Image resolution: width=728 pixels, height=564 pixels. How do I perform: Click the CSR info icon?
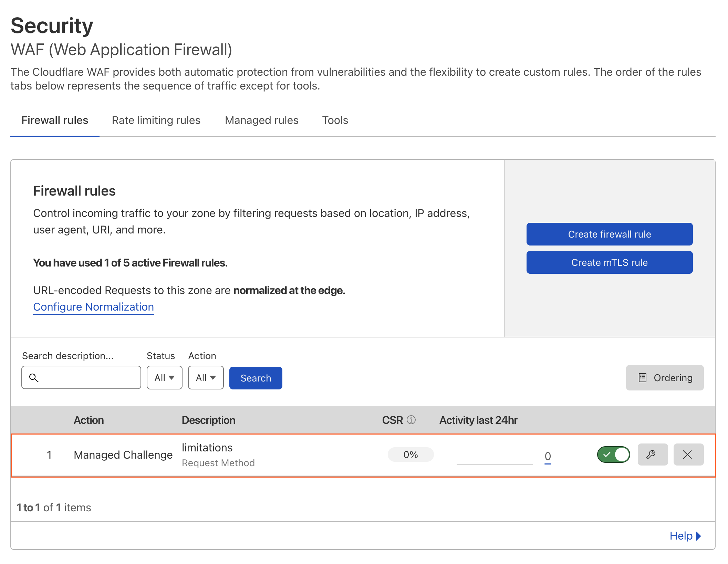coord(411,420)
